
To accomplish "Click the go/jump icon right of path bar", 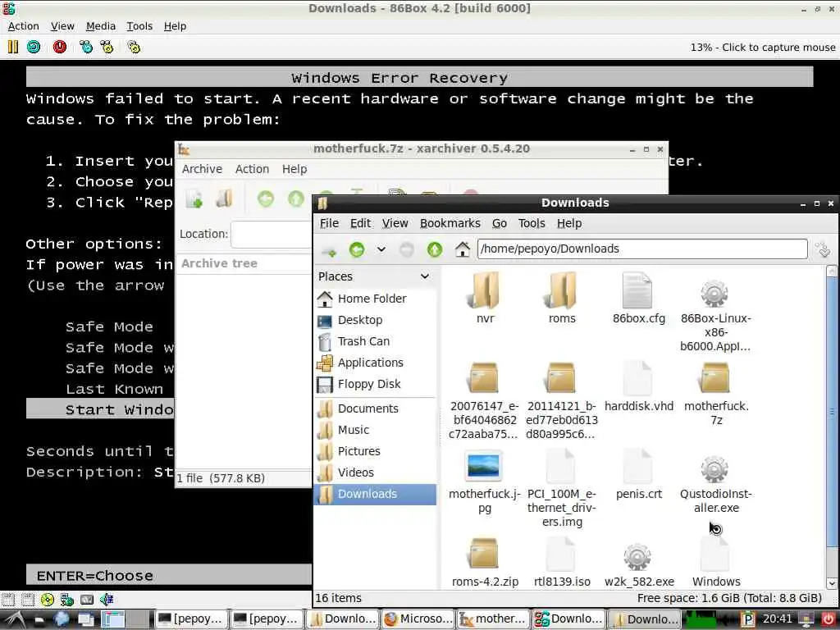I will click(822, 249).
